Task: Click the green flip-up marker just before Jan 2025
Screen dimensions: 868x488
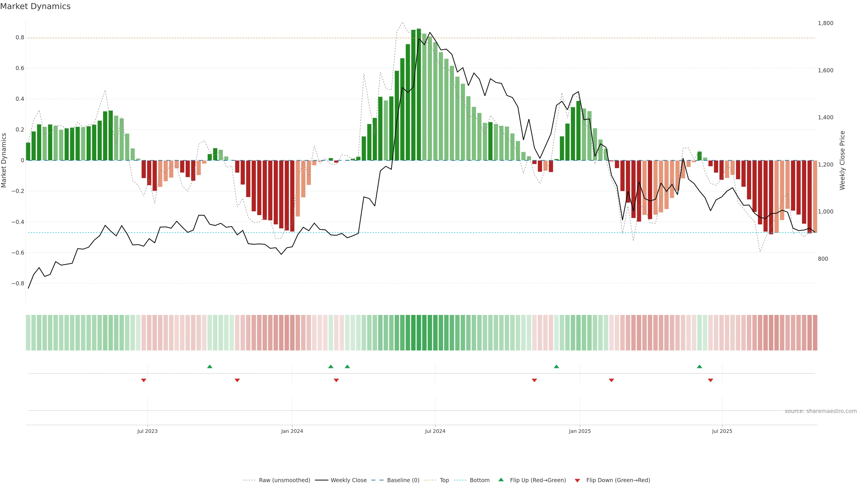Action: click(556, 366)
